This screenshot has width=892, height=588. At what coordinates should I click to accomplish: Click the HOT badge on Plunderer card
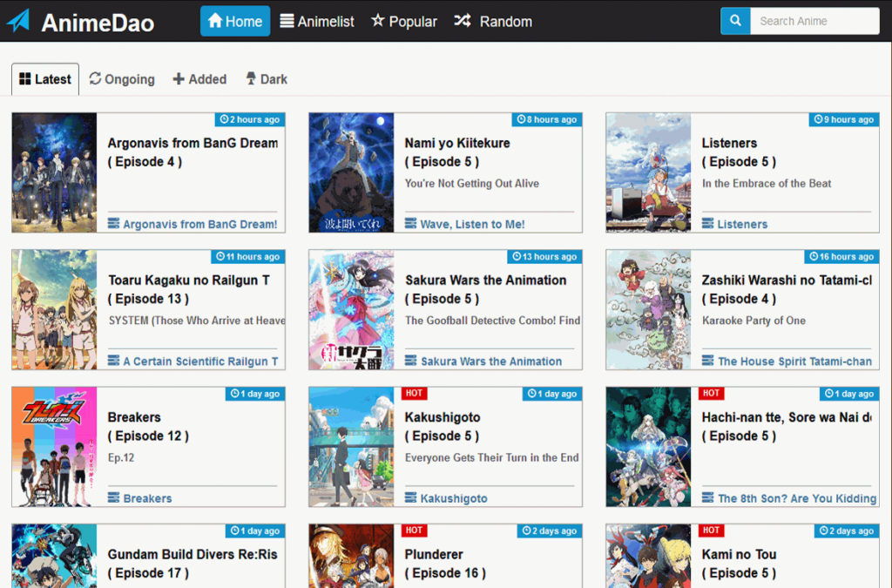[x=414, y=530]
